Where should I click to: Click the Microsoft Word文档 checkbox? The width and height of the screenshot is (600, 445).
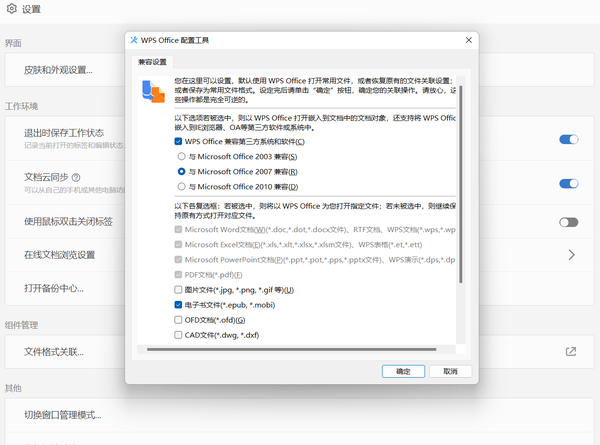point(178,230)
